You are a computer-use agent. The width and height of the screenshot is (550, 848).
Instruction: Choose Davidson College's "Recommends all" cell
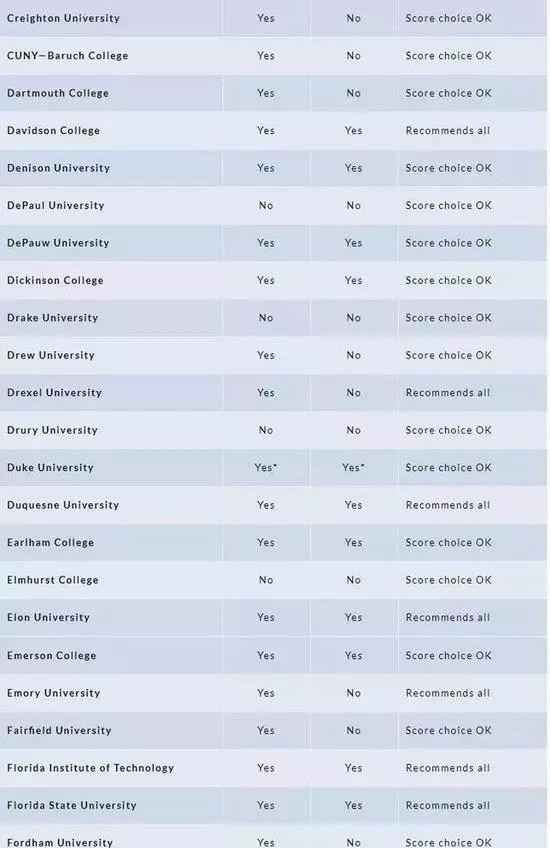[448, 130]
